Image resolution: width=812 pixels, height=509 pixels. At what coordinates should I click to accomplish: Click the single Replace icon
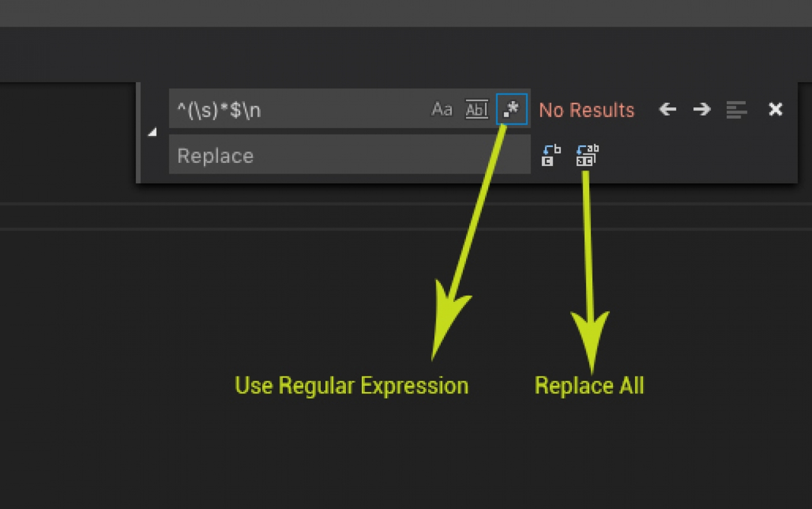coord(550,155)
